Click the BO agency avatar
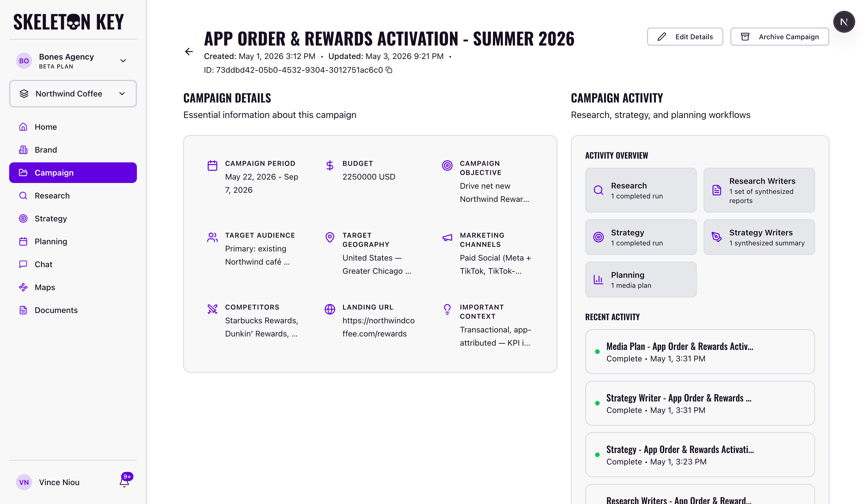866x504 pixels. (x=24, y=61)
